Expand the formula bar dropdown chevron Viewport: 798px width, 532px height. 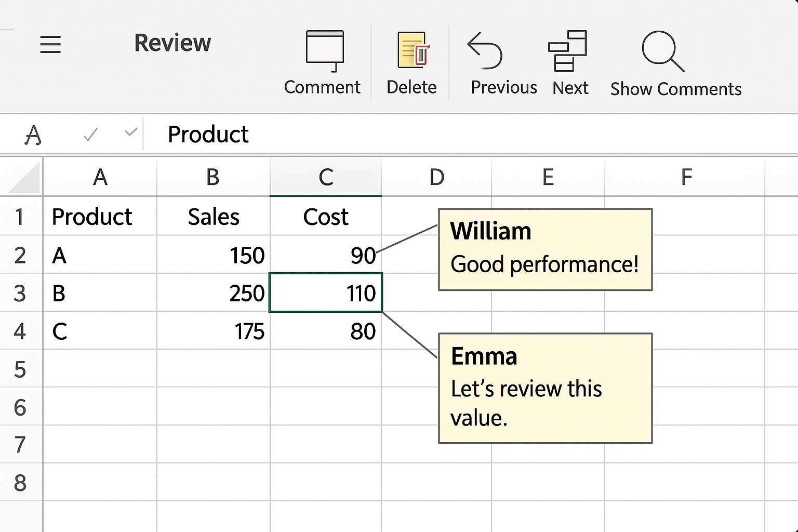click(x=131, y=132)
